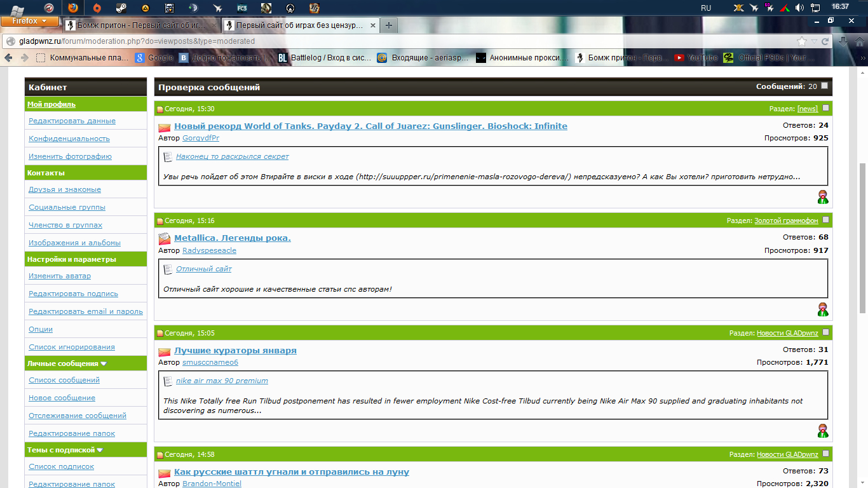Click the network icon in system tray
Screen dimensions: 868x488
coord(817,8)
